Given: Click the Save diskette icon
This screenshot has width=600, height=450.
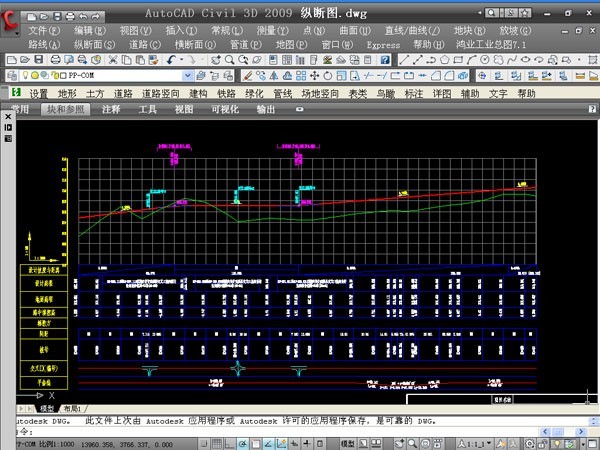Looking at the screenshot, I should [39, 60].
